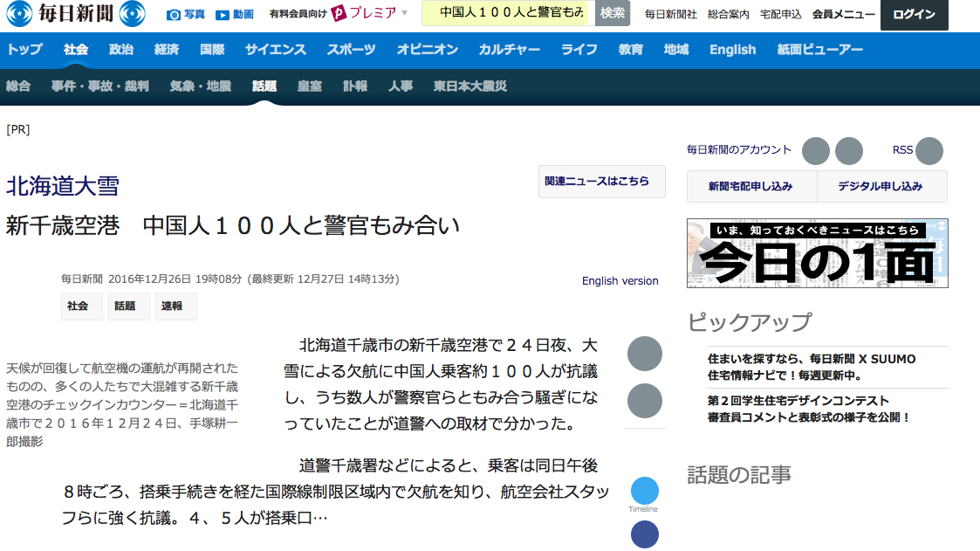Image resolution: width=980 pixels, height=551 pixels.
Task: Open the 今日の1面 banner image
Action: coord(817,253)
